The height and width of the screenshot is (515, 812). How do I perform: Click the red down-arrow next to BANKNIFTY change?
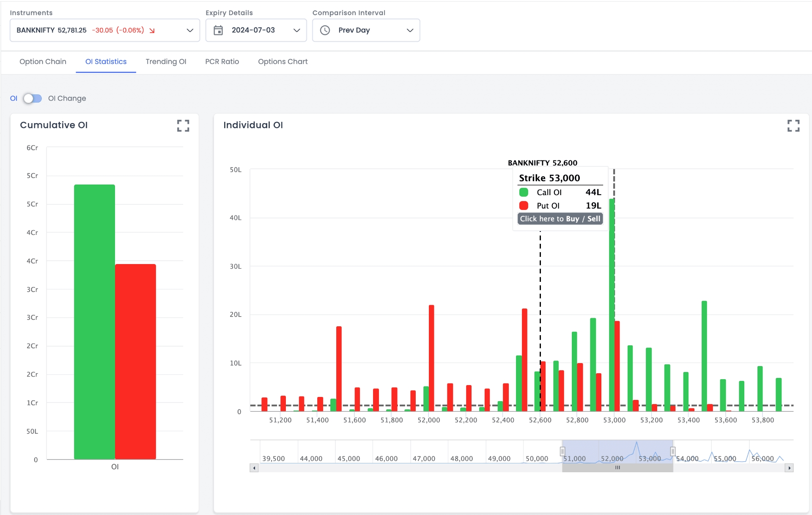[x=152, y=30]
